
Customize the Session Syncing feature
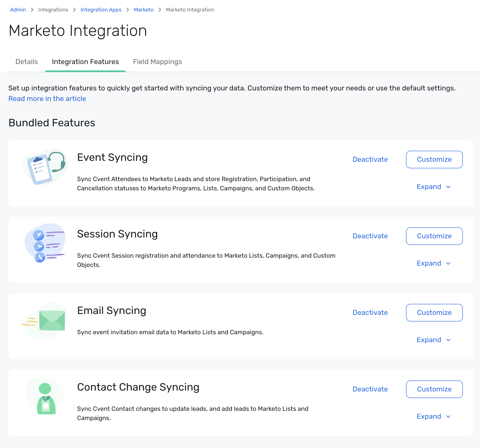434,236
